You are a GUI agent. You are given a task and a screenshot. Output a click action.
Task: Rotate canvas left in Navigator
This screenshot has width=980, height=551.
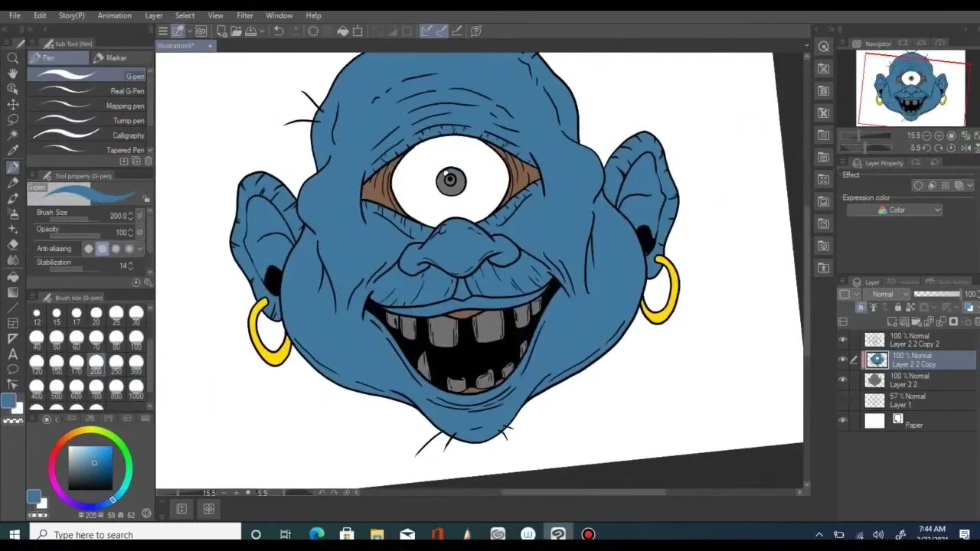point(928,148)
